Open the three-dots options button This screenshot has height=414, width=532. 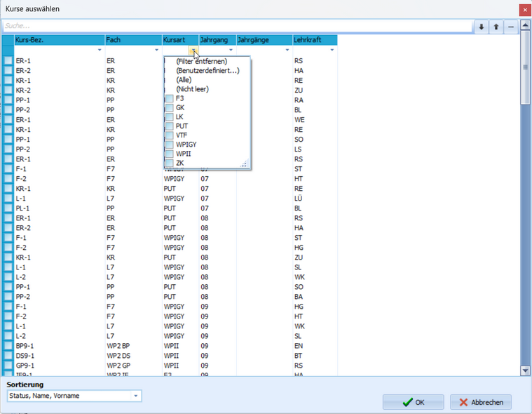(511, 27)
